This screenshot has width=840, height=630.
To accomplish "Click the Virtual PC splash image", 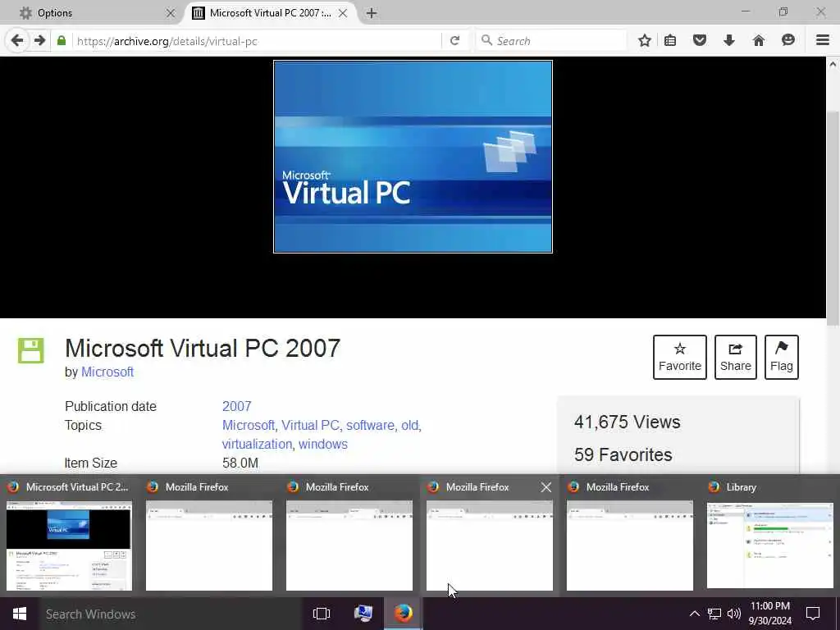I will pos(413,157).
